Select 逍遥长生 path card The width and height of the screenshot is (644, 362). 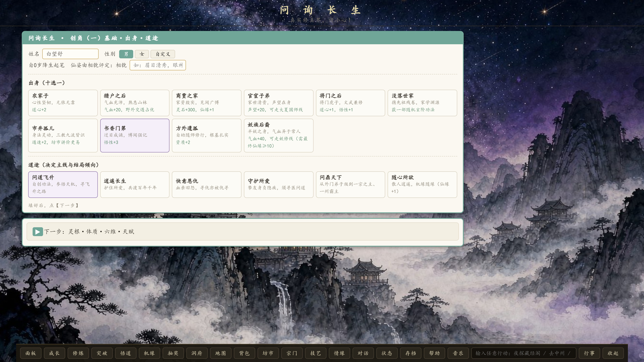(x=135, y=185)
